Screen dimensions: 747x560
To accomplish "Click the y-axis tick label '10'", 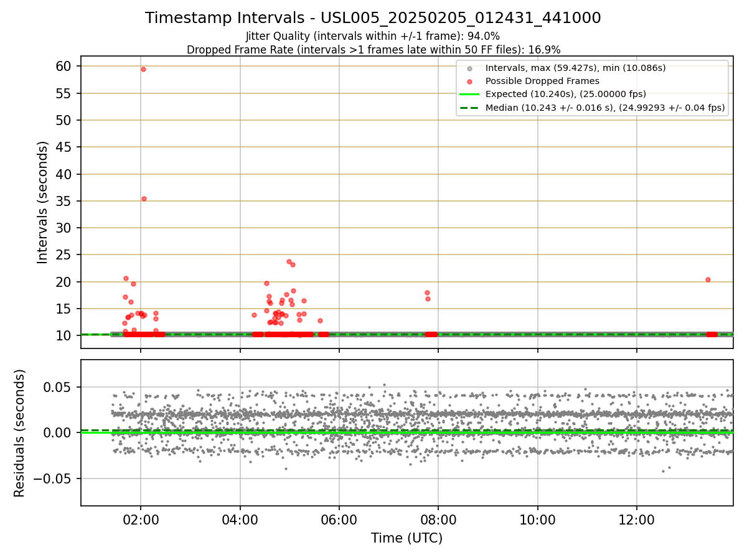I will (65, 336).
